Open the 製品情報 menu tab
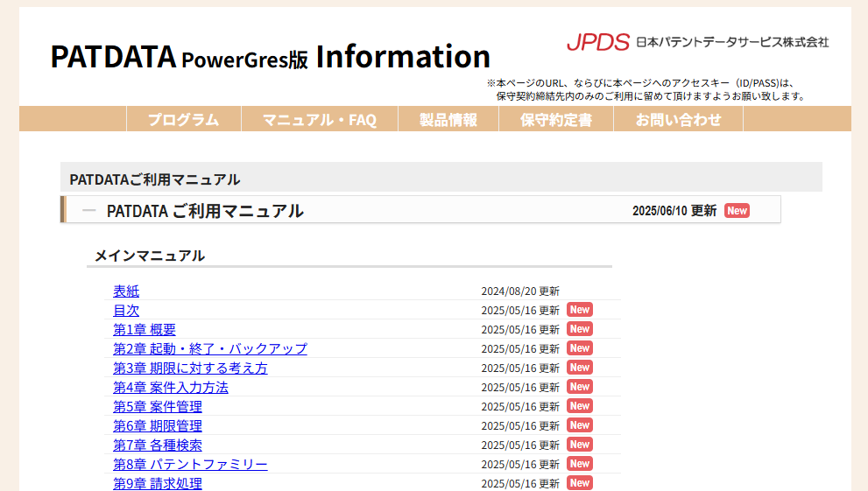 448,119
